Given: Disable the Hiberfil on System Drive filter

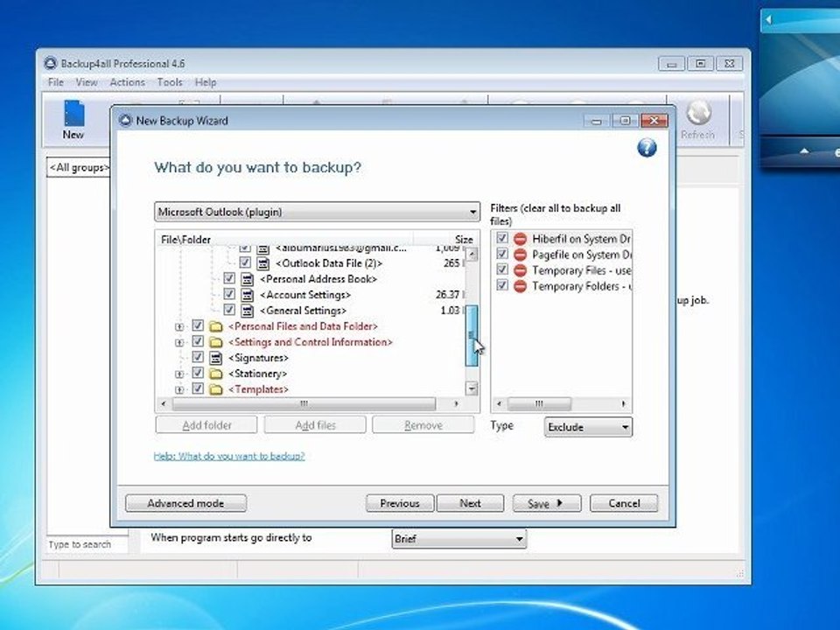Looking at the screenshot, I should point(502,237).
